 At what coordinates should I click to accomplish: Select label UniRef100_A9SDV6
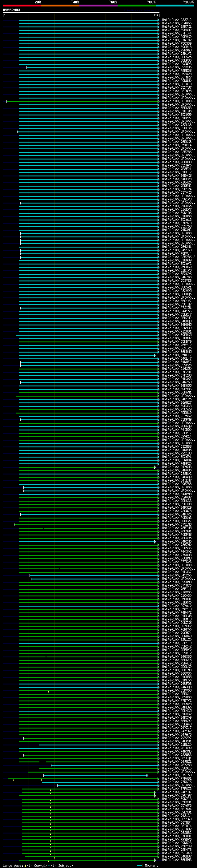[177, 839]
